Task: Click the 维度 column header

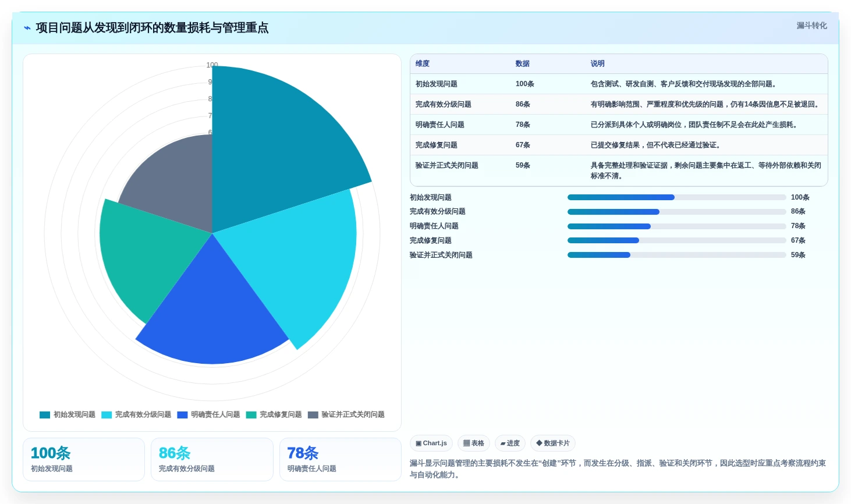Action: [423, 63]
